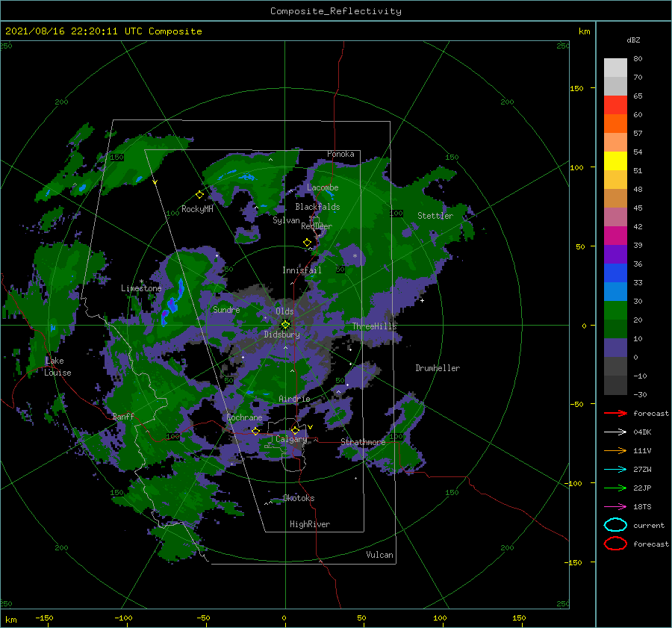The image size is (672, 628).
Task: Click the cyan current ellipse icon
Action: (x=615, y=525)
